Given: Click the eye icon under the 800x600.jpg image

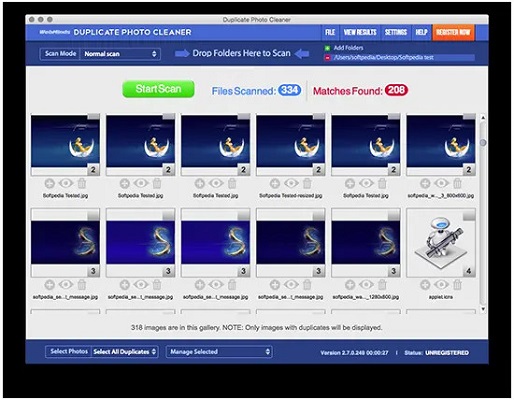Looking at the screenshot, I should pos(441,183).
